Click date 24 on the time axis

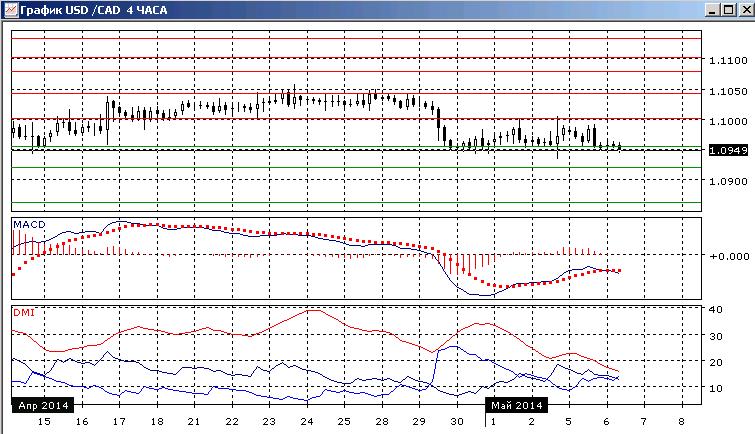(307, 422)
